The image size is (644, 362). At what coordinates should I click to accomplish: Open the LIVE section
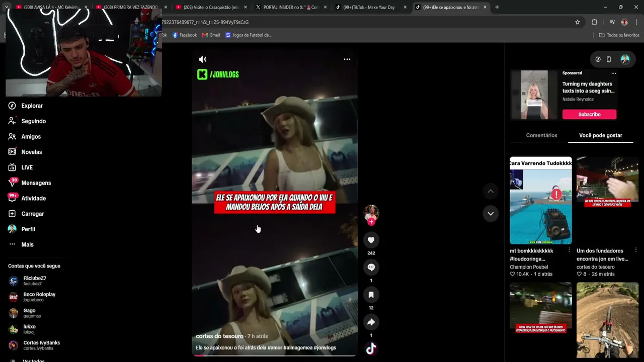(x=21, y=167)
